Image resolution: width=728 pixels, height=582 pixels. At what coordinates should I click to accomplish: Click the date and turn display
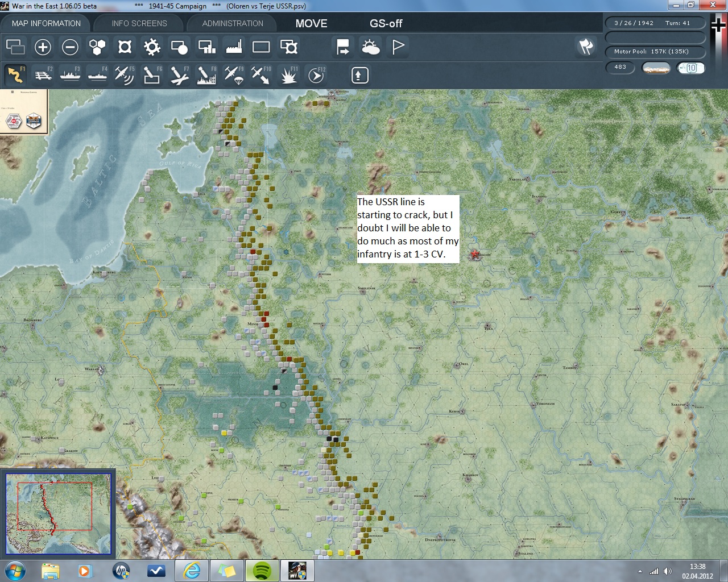pyautogui.click(x=655, y=23)
